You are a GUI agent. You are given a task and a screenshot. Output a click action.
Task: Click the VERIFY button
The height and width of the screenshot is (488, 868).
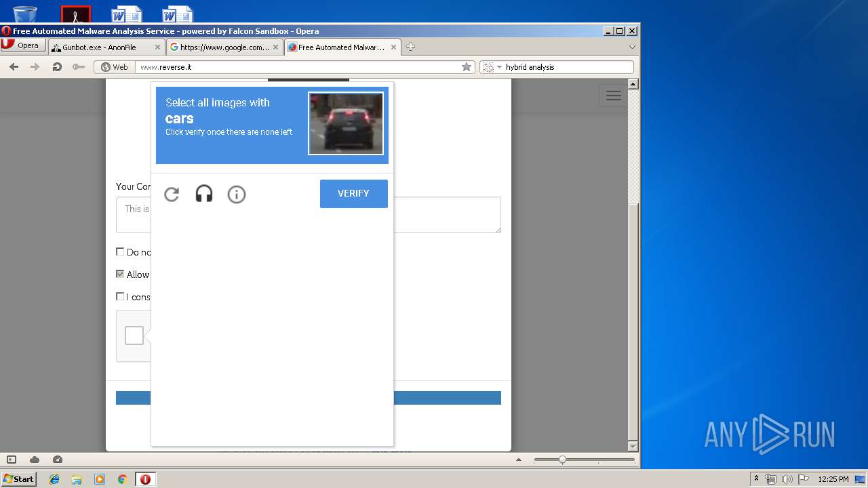354,194
